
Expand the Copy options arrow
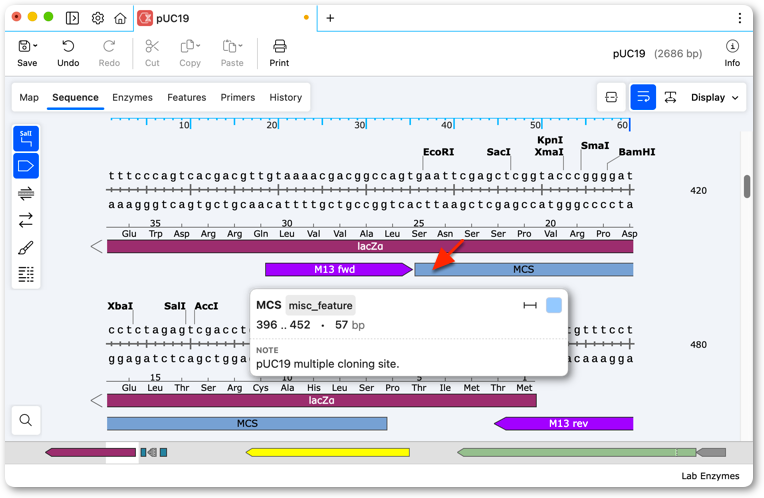(198, 46)
